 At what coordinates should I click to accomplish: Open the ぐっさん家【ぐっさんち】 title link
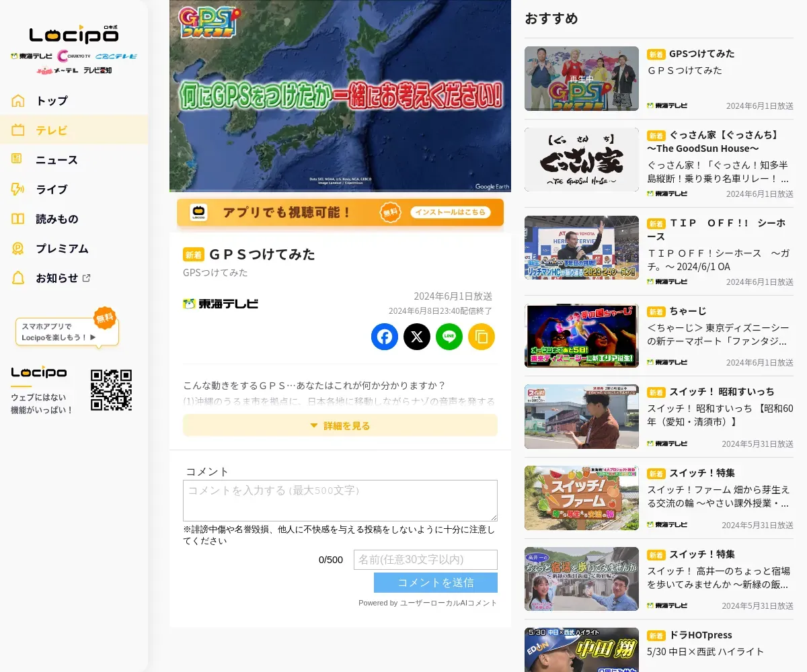(x=714, y=141)
